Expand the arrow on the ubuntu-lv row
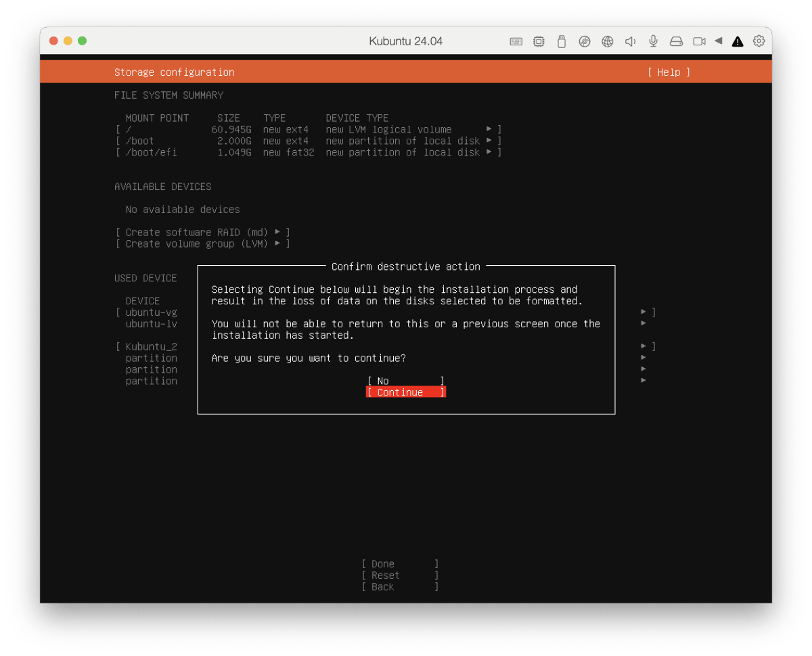The image size is (812, 656). coord(644,324)
